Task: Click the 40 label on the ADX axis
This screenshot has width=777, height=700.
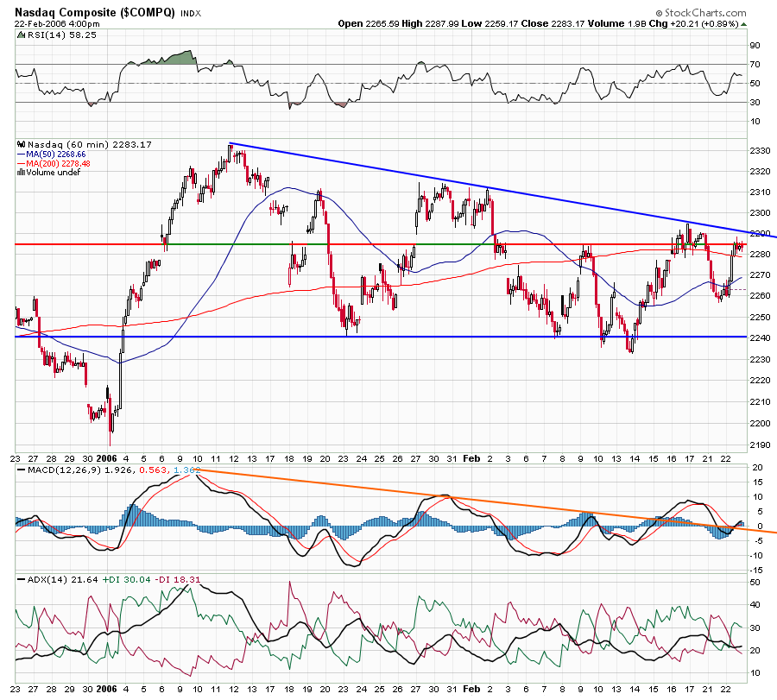Action: [755, 605]
